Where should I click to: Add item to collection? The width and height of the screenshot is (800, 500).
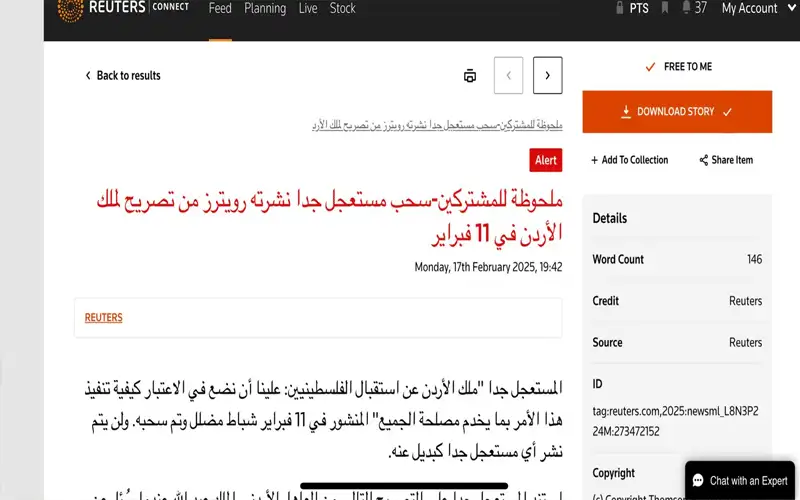[x=630, y=160]
